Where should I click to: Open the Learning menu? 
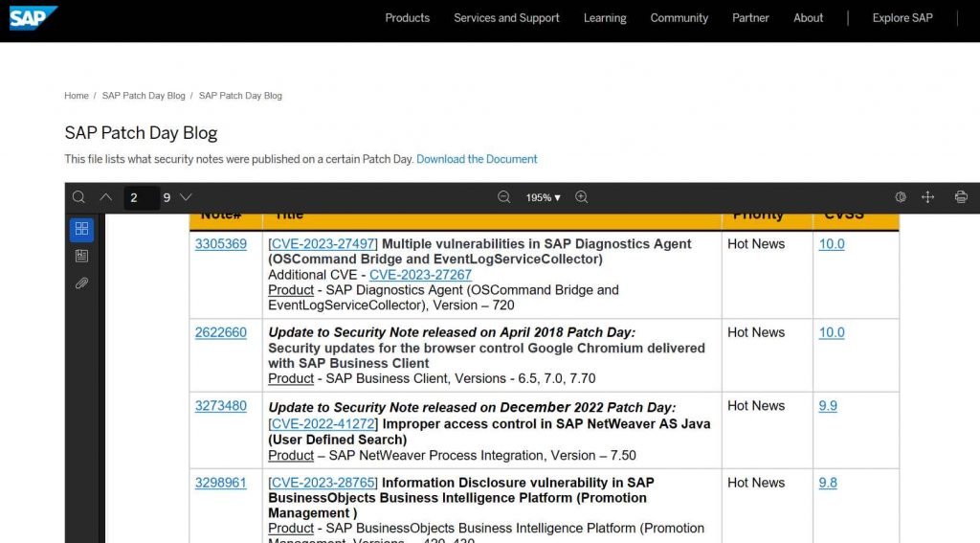(x=605, y=18)
